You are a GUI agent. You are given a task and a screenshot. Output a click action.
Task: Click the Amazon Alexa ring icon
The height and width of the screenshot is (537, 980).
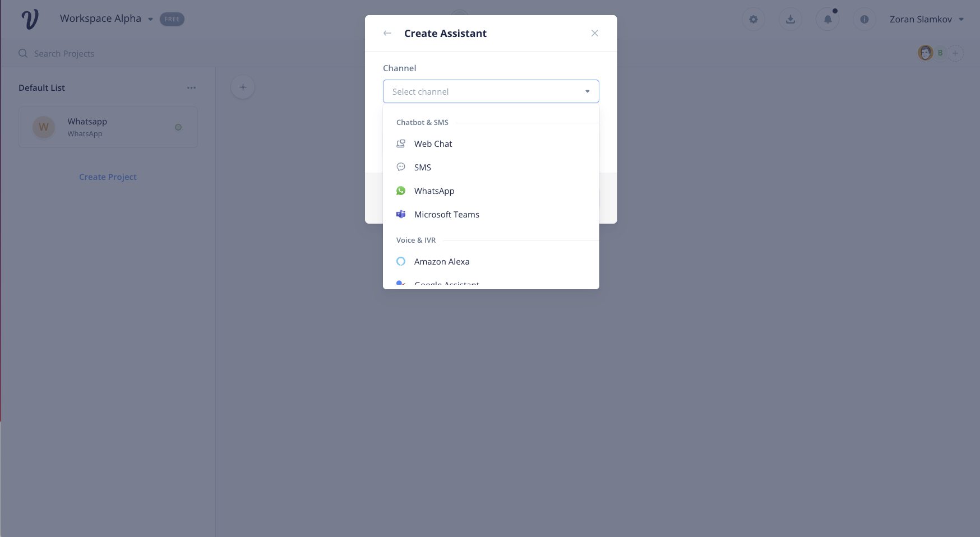[x=401, y=261]
